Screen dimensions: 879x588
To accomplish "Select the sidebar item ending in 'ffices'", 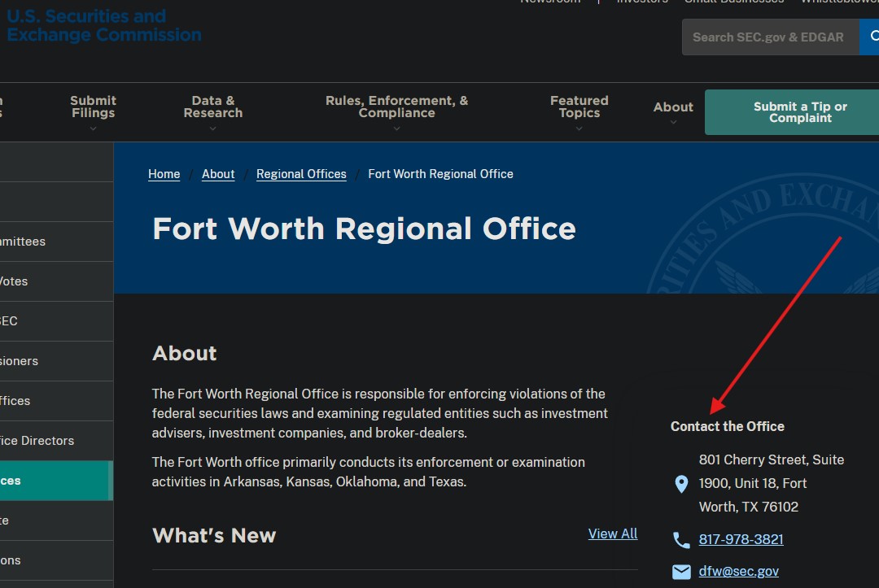I will [x=57, y=400].
